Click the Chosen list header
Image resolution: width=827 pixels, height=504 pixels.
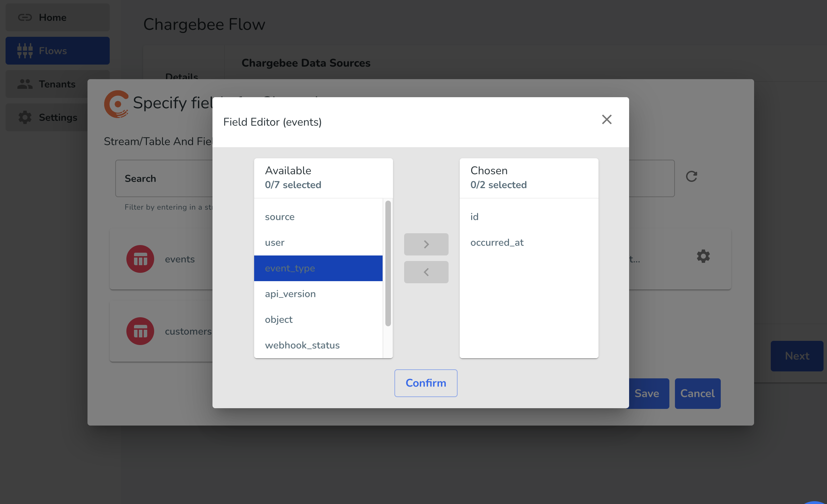(529, 178)
